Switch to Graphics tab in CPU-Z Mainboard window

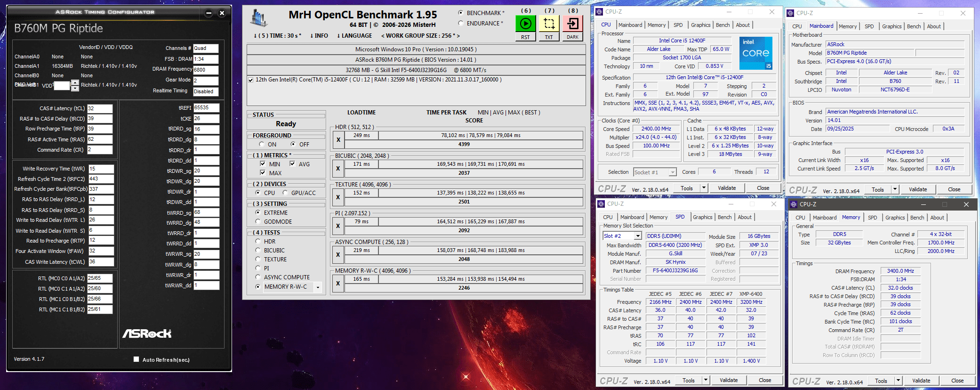click(x=892, y=26)
